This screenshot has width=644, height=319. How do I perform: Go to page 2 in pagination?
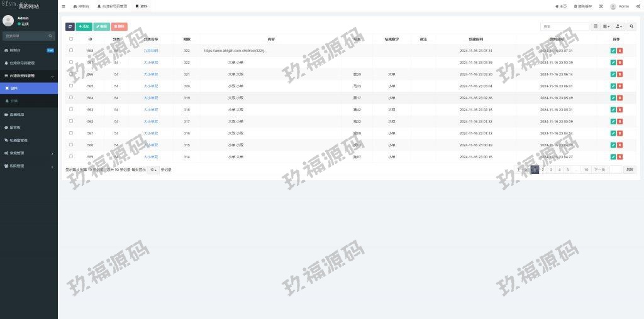pos(543,170)
